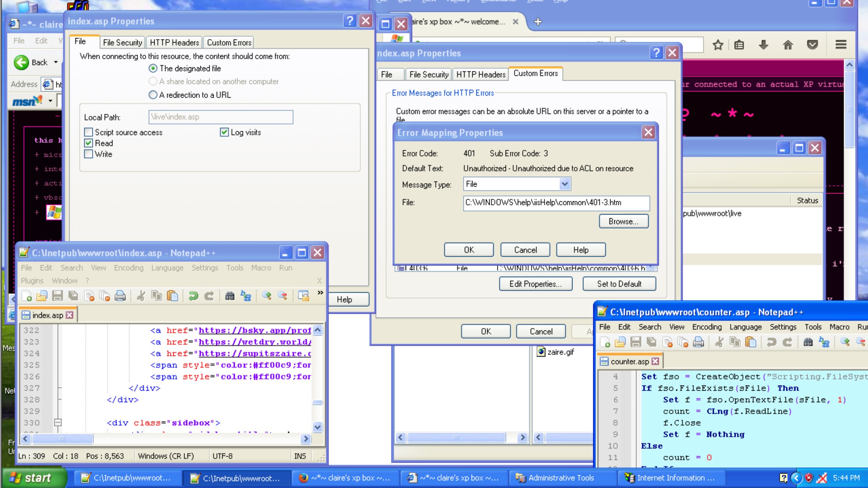
Task: Click Find binoculars icon in index.asp Notepad++
Action: coord(230,296)
